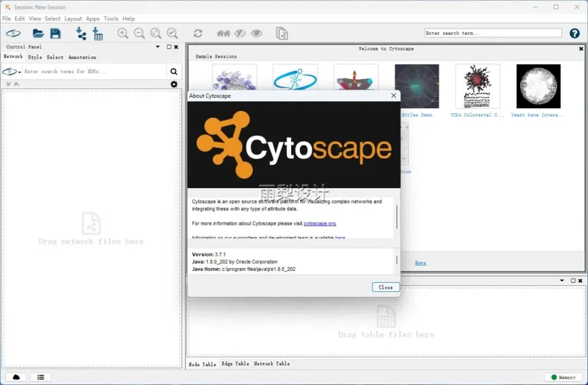This screenshot has width=588, height=385.
Task: Hide the Control Panel
Action: coord(176,47)
